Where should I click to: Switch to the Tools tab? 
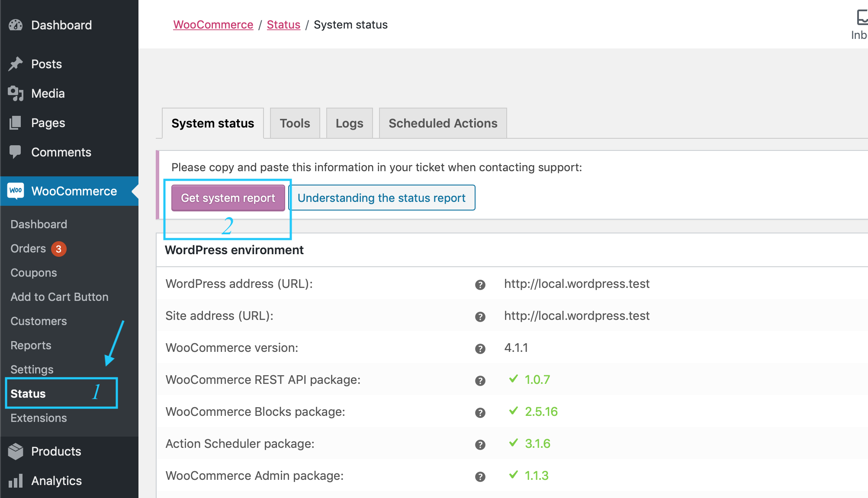tap(295, 123)
